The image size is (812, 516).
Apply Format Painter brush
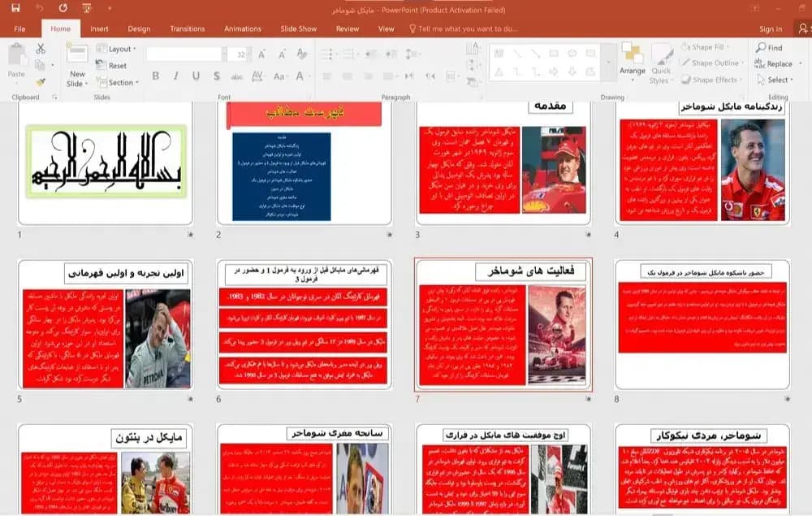41,82
